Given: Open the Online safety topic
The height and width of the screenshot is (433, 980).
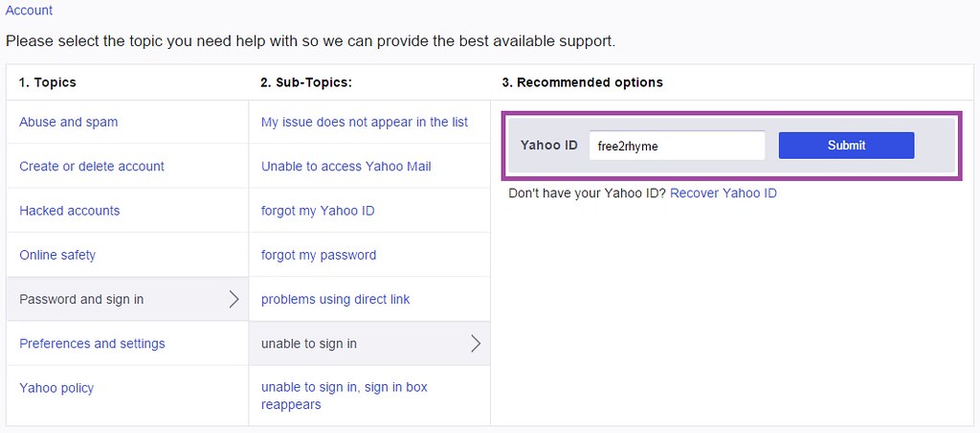Looking at the screenshot, I should coord(57,255).
